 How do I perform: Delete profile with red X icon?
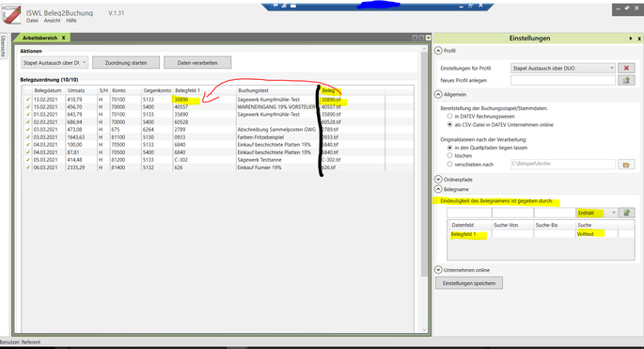click(x=626, y=68)
